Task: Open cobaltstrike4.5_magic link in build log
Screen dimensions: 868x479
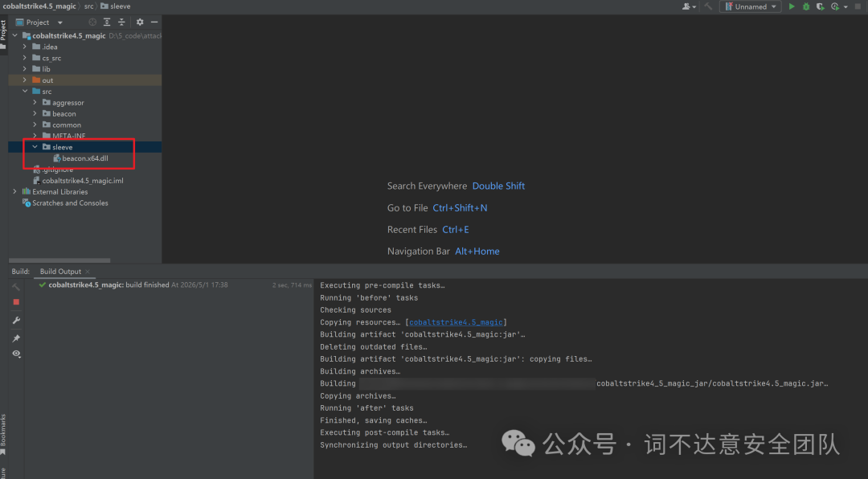Action: (456, 322)
